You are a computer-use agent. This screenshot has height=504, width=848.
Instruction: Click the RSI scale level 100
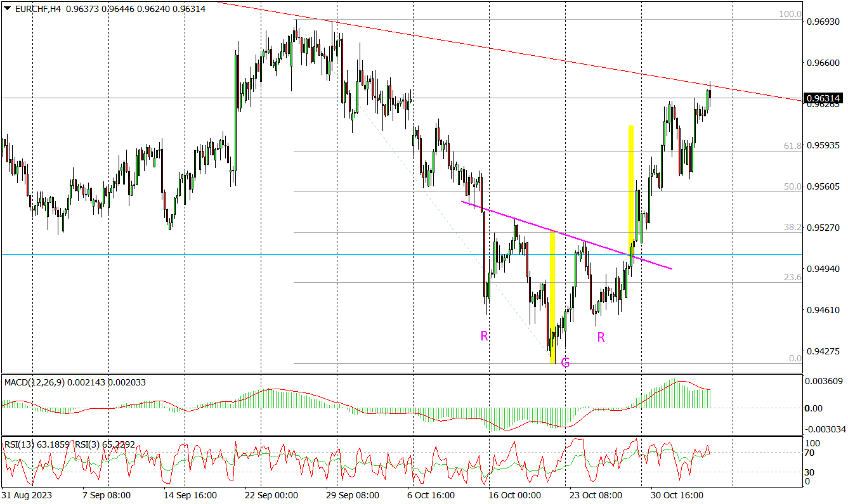click(x=811, y=443)
